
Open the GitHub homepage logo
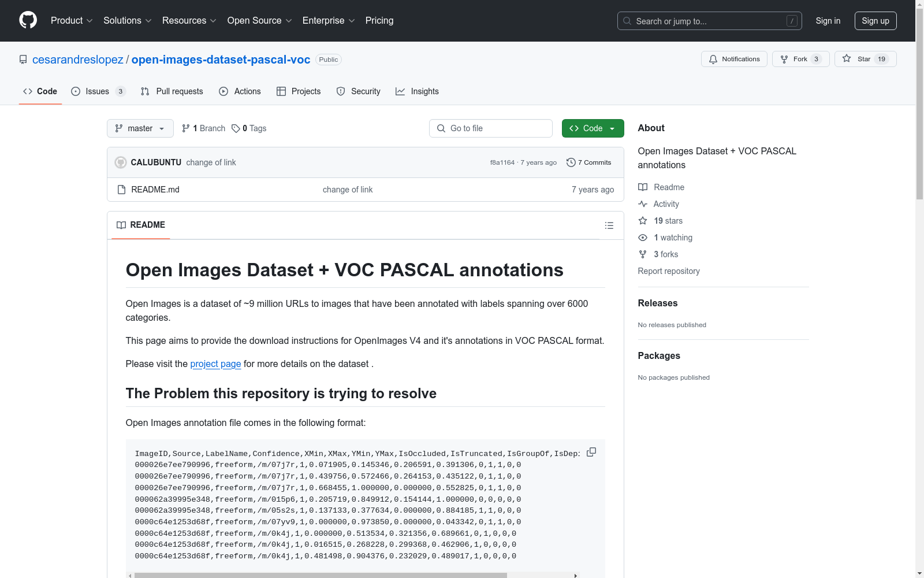point(28,20)
